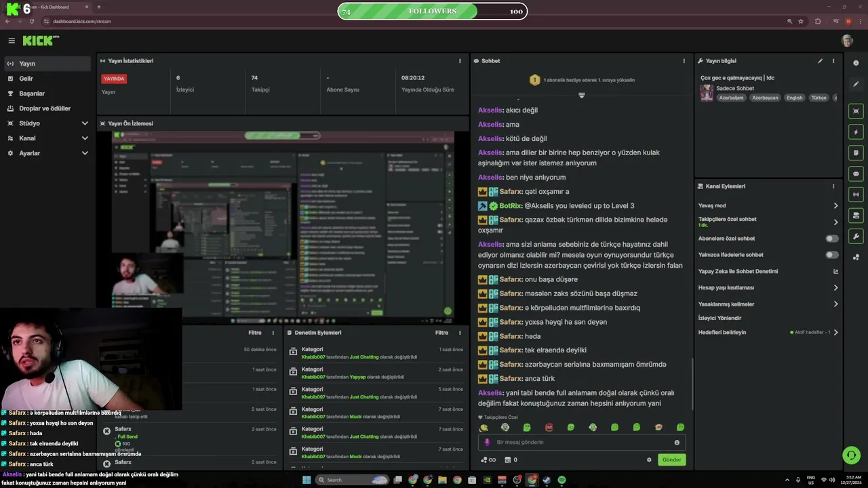Click green support headset button
Image resolution: width=868 pixels, height=488 pixels.
[851, 455]
